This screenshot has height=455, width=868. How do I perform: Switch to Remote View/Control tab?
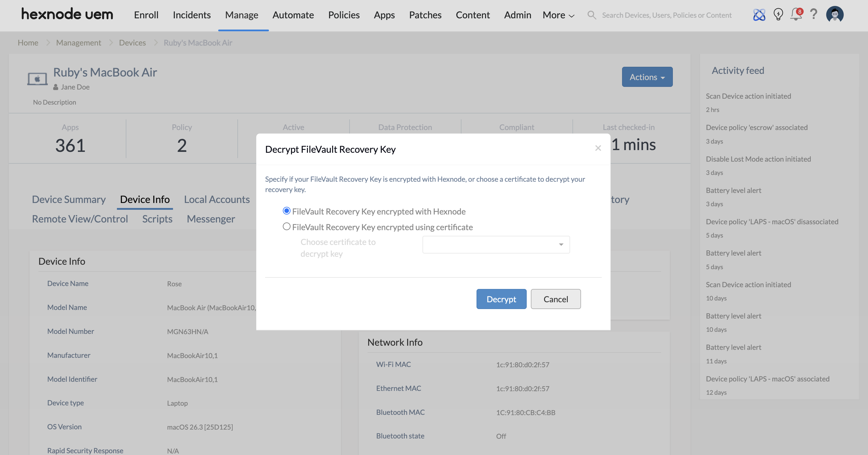click(80, 219)
